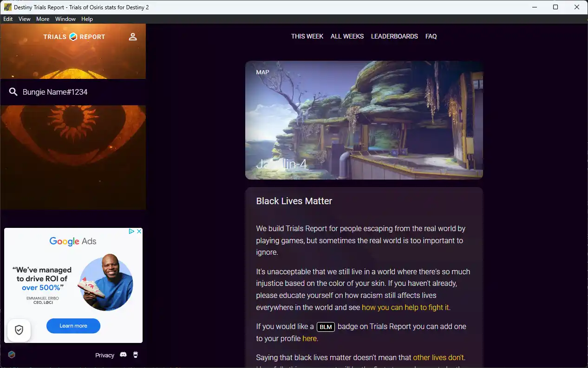Open the privacy shield check icon
This screenshot has height=368, width=588.
coord(19,330)
